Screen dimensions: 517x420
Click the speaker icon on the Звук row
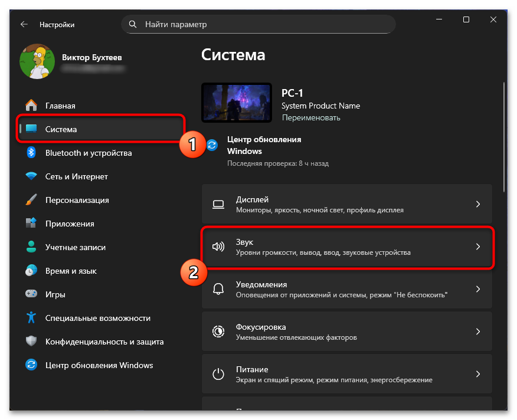218,247
